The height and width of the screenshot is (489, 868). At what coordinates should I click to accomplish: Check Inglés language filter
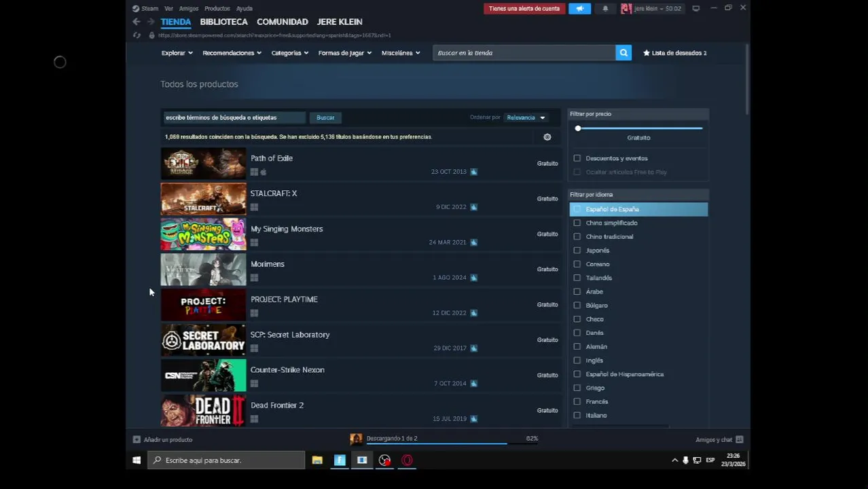[x=577, y=361]
